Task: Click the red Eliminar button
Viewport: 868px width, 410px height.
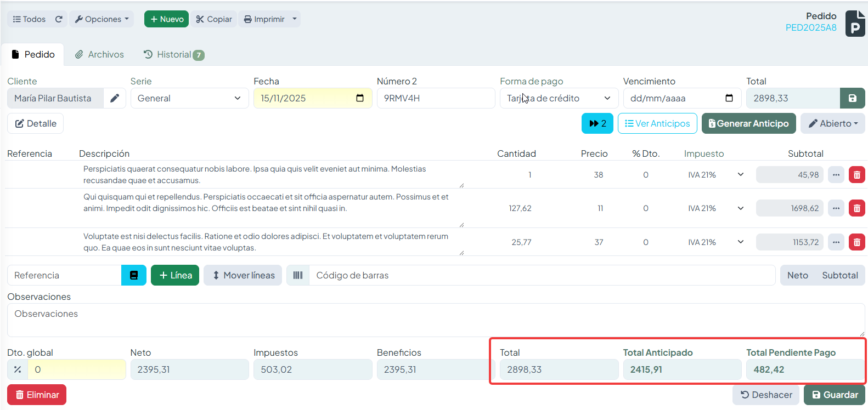Action: (x=37, y=395)
